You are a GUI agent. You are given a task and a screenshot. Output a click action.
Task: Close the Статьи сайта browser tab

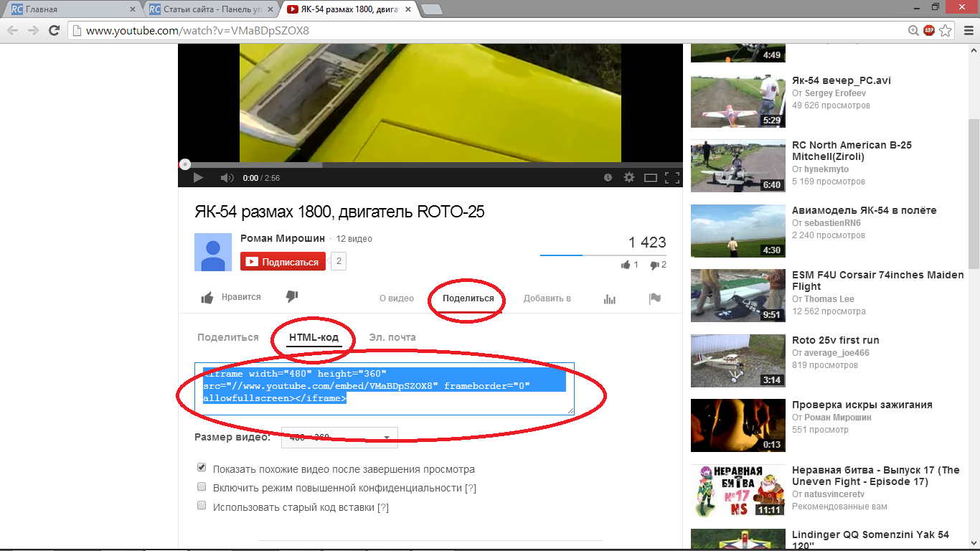(270, 9)
